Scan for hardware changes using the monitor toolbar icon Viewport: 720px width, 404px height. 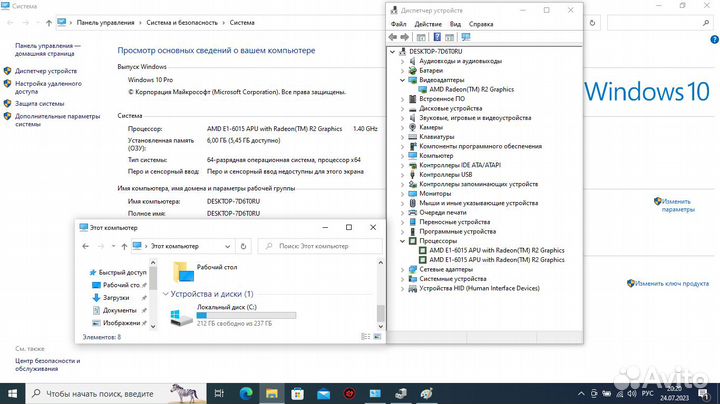pyautogui.click(x=466, y=37)
